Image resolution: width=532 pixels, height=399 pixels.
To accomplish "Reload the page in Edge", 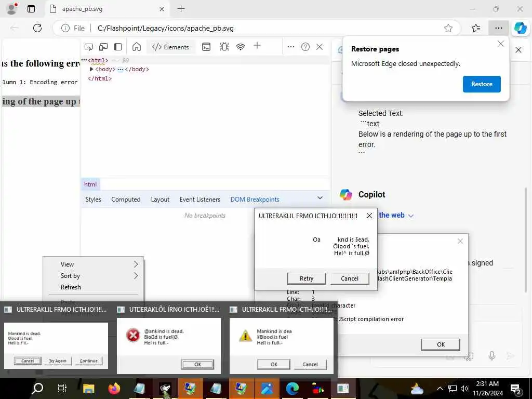I will click(x=37, y=28).
